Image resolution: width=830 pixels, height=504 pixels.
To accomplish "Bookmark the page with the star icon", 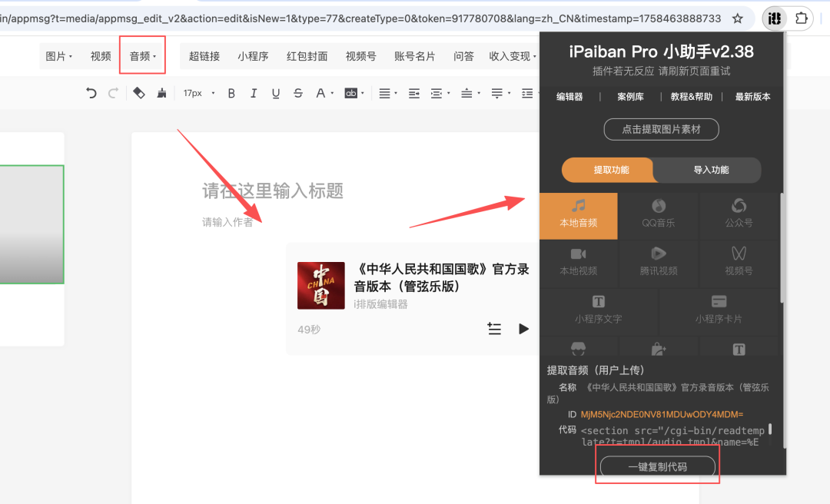I will tap(737, 18).
